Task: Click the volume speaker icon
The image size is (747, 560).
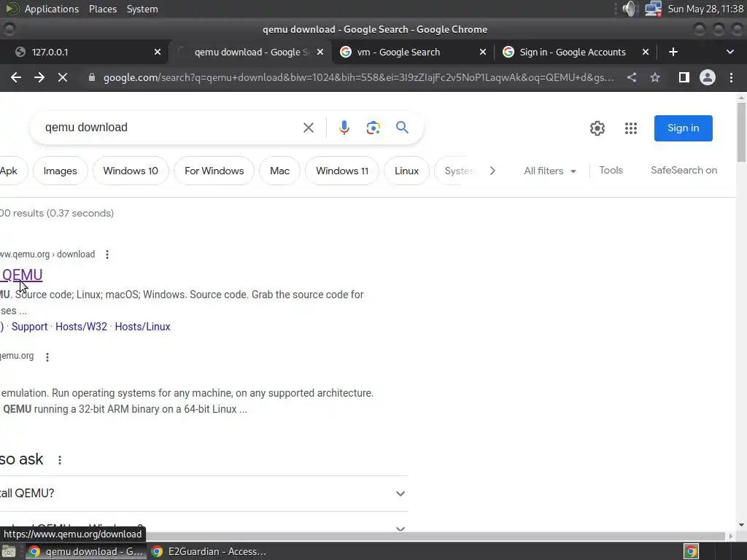Action: point(630,9)
